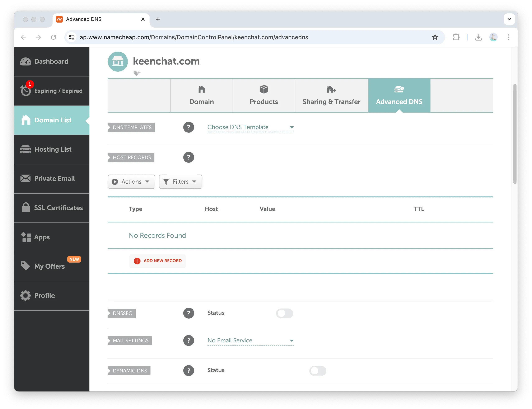Expand the Actions menu

(x=131, y=182)
